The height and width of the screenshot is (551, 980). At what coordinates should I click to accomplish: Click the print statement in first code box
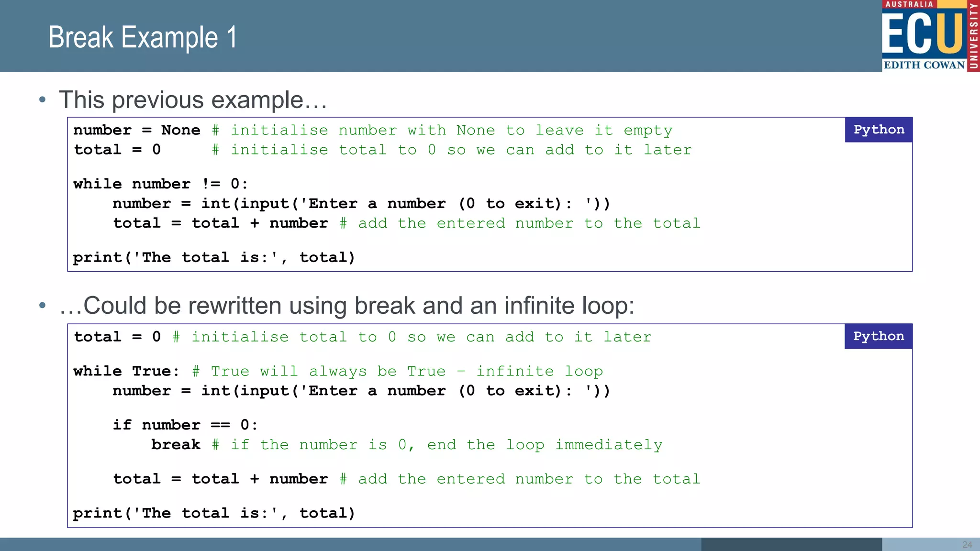(x=214, y=258)
